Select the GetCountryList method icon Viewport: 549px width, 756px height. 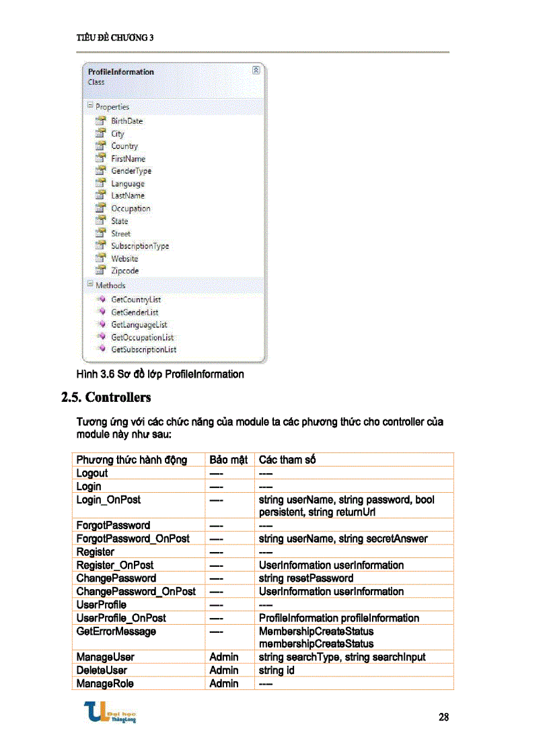(102, 300)
